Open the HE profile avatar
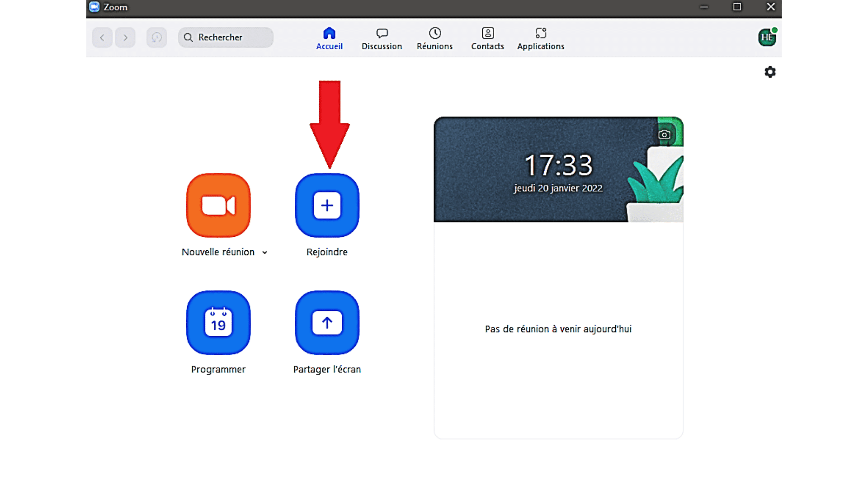Viewport: 868px width, 488px height. 767,37
